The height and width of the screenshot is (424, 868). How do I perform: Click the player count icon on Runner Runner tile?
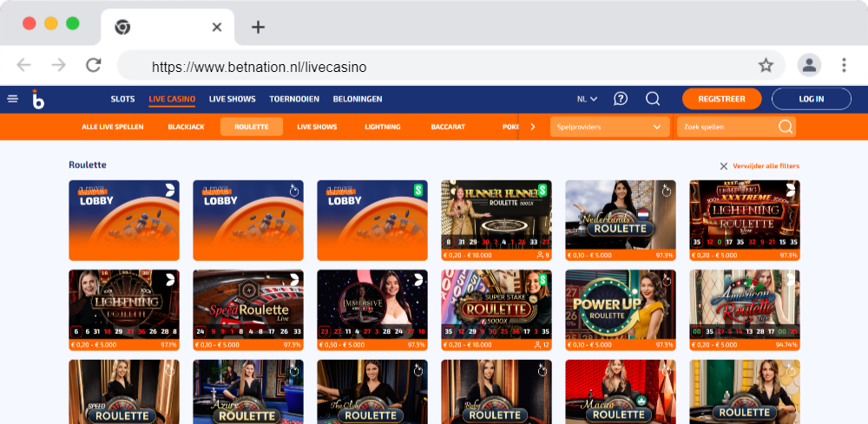(540, 256)
